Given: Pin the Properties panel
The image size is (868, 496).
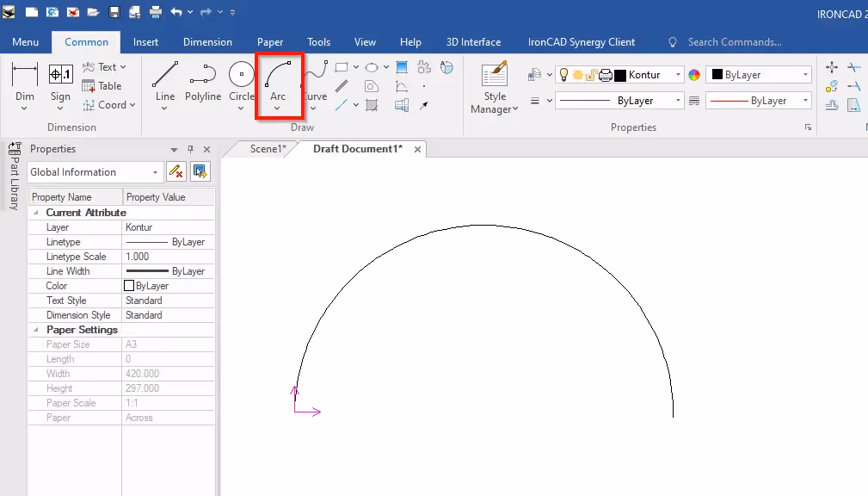Looking at the screenshot, I should pos(190,149).
